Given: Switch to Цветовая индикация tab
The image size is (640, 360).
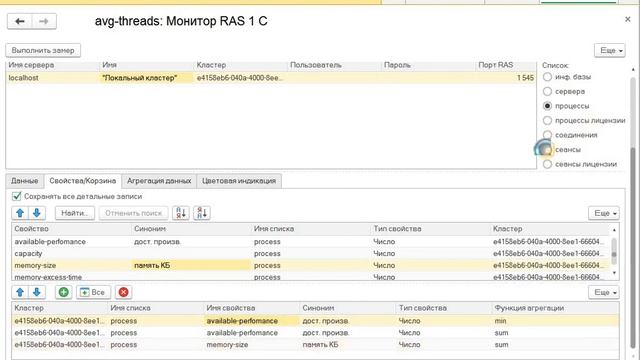Looking at the screenshot, I should click(x=239, y=181).
